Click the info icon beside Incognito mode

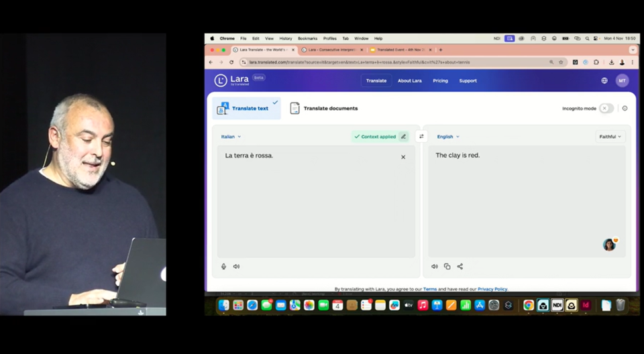(625, 108)
